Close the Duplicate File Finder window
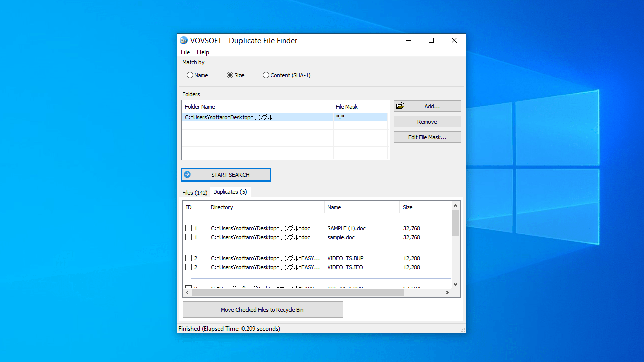The image size is (644, 362). click(x=454, y=40)
